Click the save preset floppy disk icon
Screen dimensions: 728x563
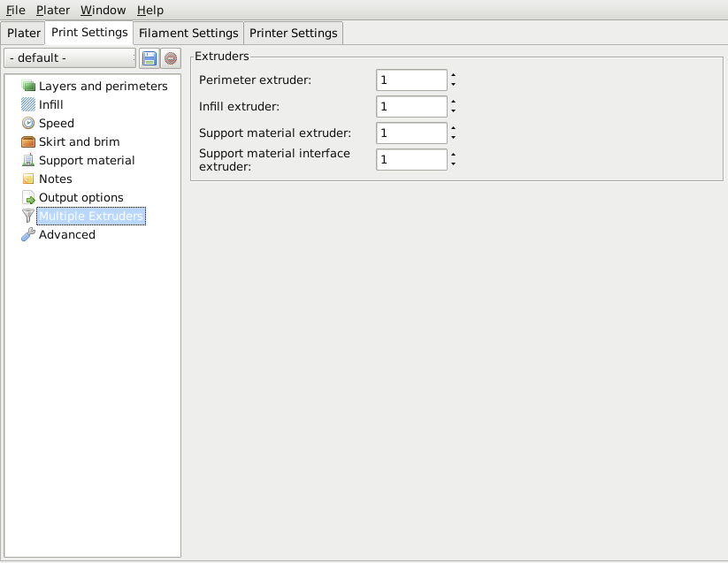click(149, 58)
